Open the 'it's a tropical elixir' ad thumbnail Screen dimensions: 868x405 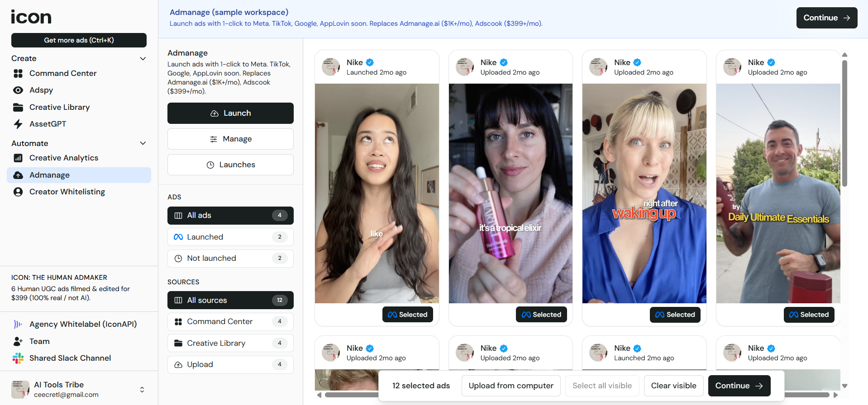pyautogui.click(x=510, y=193)
